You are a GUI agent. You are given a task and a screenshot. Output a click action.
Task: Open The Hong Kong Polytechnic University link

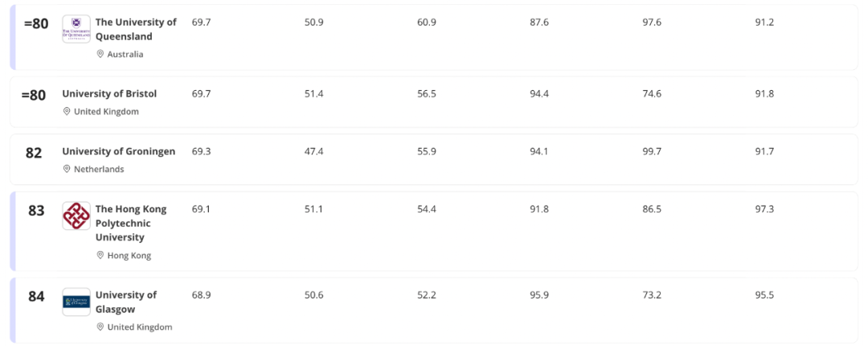pyautogui.click(x=131, y=223)
